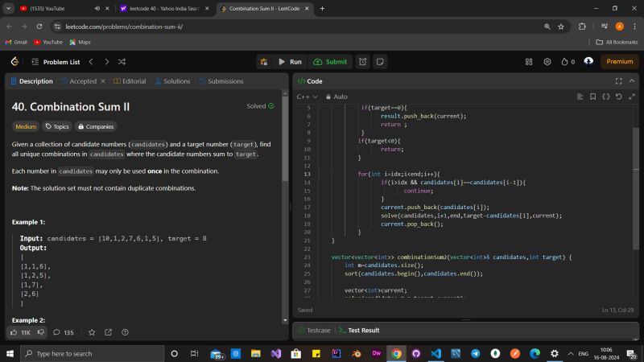This screenshot has width=644, height=362.
Task: Expand the Companies tag section
Action: coord(95,126)
